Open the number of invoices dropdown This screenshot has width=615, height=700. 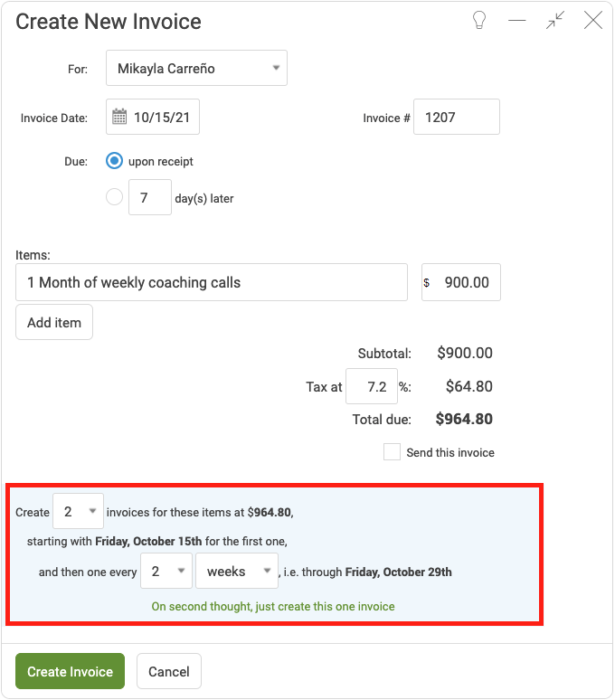pos(78,511)
